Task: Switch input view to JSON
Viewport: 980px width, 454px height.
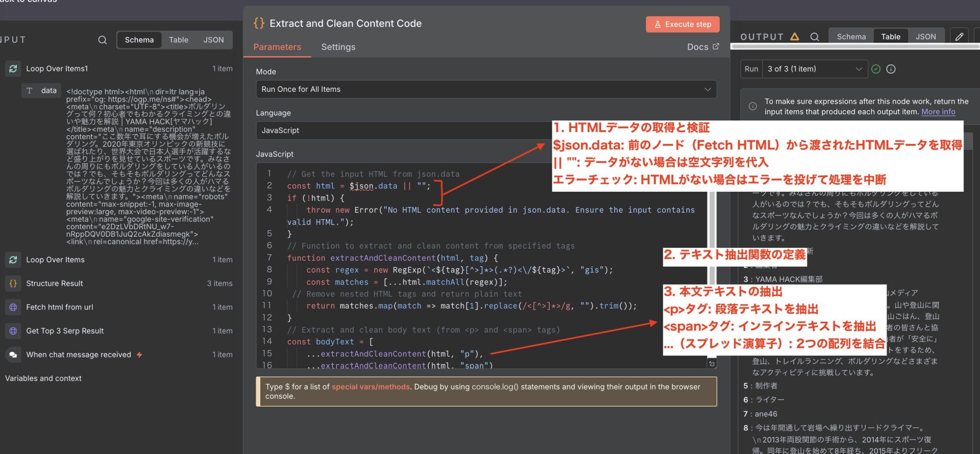Action: tap(213, 40)
